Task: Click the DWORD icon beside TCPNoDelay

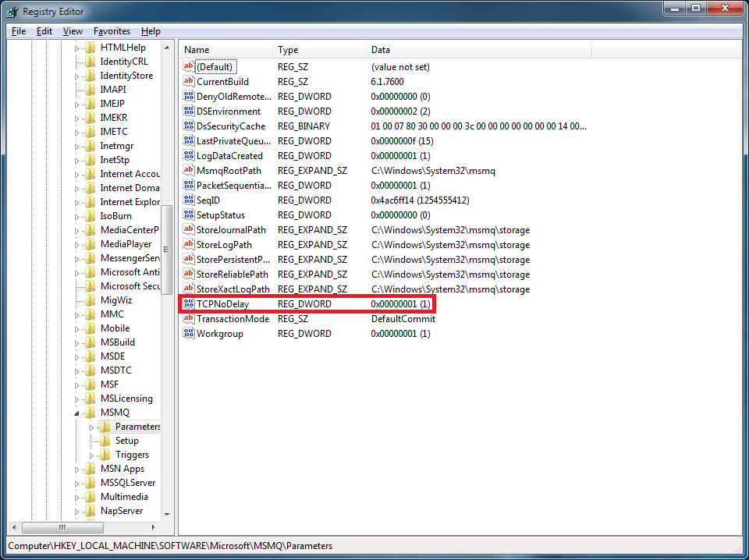Action: pyautogui.click(x=189, y=303)
